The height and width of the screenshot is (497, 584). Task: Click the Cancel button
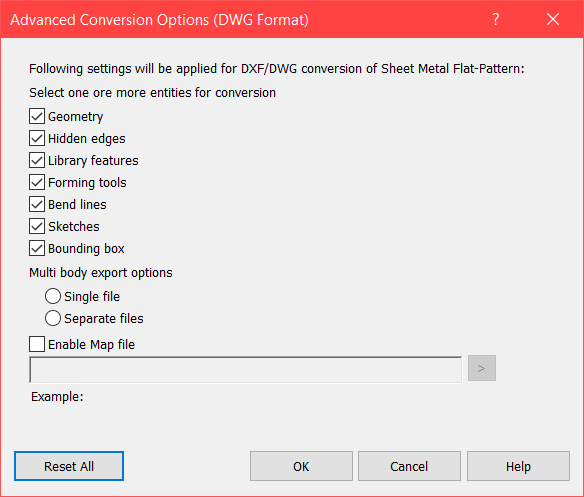[x=409, y=466]
